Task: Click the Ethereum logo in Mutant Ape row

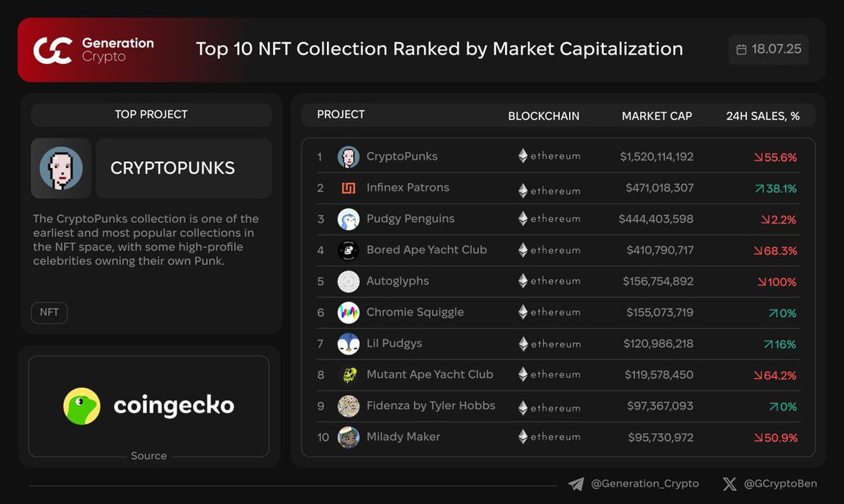Action: click(x=523, y=375)
